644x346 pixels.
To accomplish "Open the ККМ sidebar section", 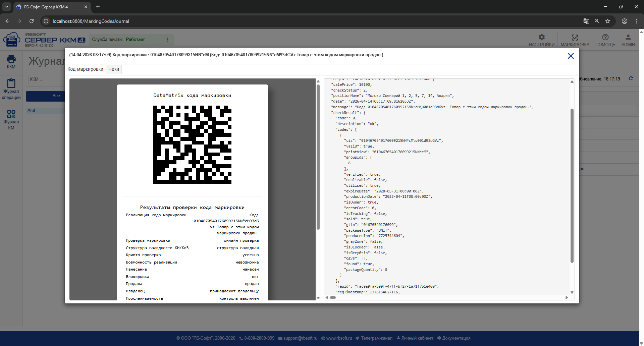I will pos(11,62).
